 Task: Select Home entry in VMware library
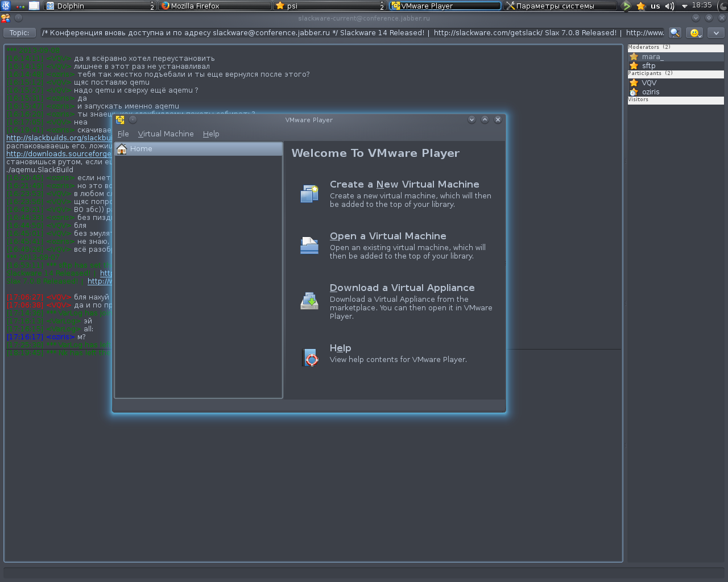(x=198, y=149)
